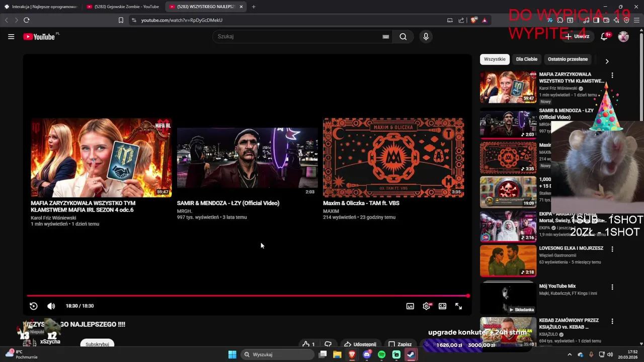Open Discord from the taskbar
644x362 pixels.
tap(367, 354)
